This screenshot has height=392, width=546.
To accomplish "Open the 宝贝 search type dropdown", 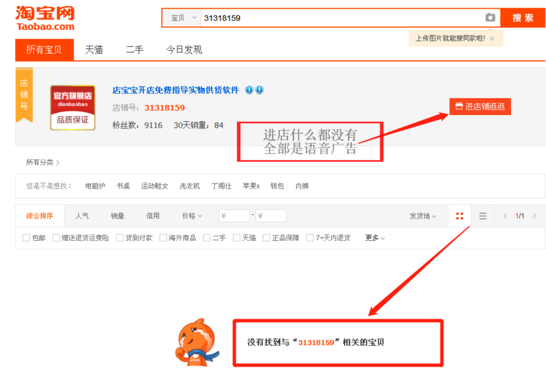I will pyautogui.click(x=183, y=18).
